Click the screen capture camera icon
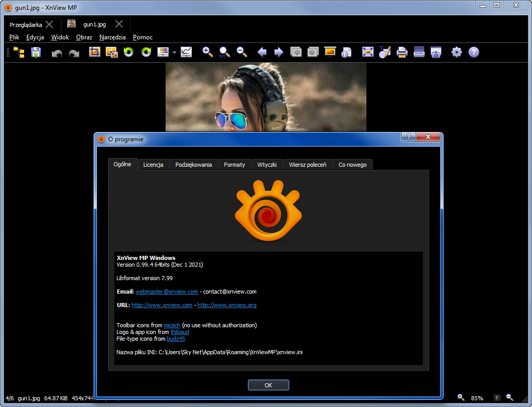The image size is (532, 407). point(436,52)
